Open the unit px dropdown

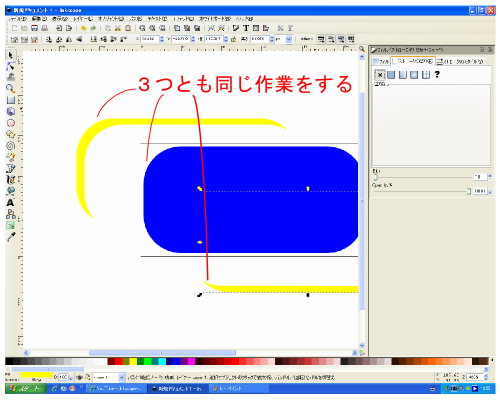click(289, 39)
